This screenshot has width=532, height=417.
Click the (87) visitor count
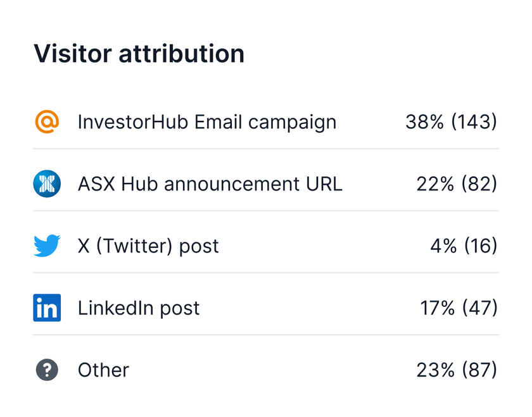point(479,370)
